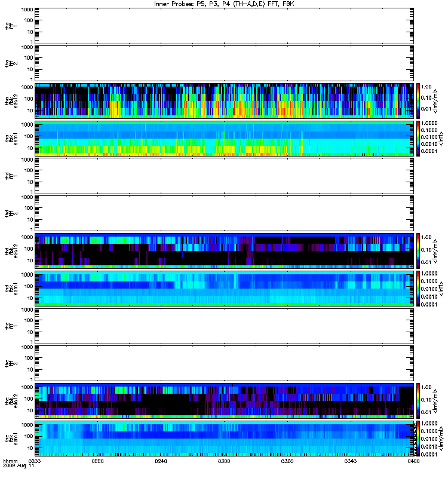Click the 'tha fff 1' axis label
Viewport: 448px width, 478px height.
[x=11, y=26]
